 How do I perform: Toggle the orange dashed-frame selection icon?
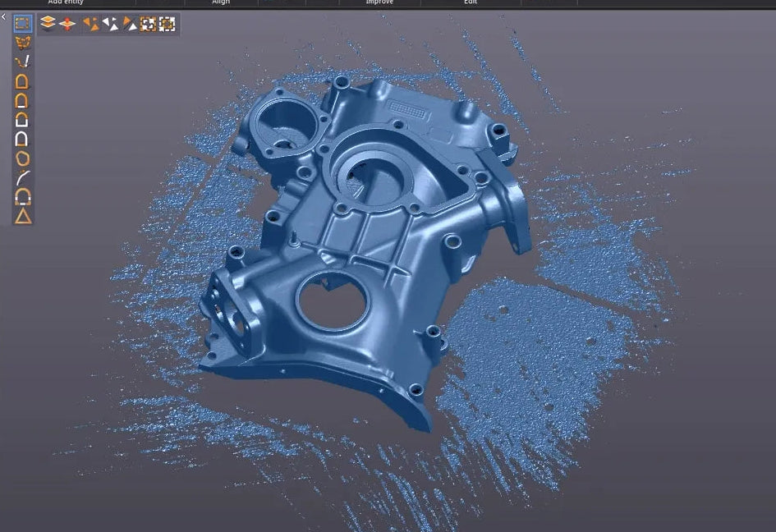[148, 24]
